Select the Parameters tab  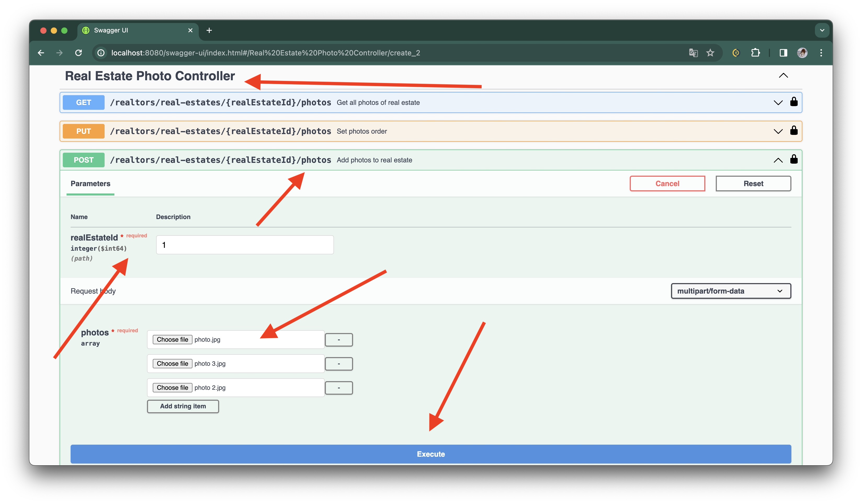point(90,184)
